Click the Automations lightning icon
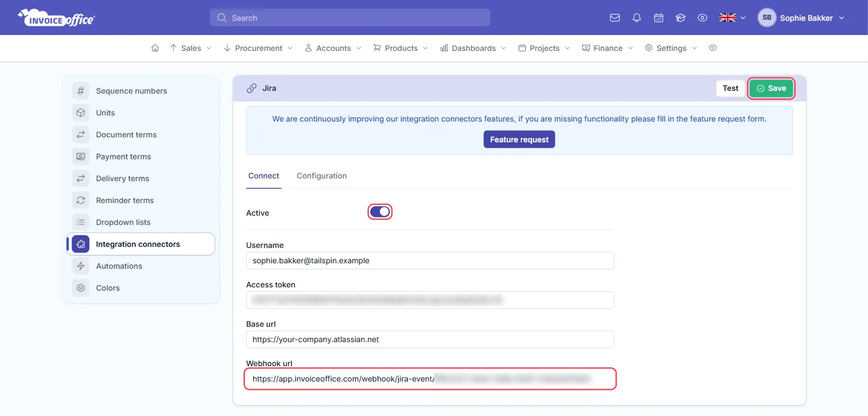The width and height of the screenshot is (868, 416). [81, 266]
